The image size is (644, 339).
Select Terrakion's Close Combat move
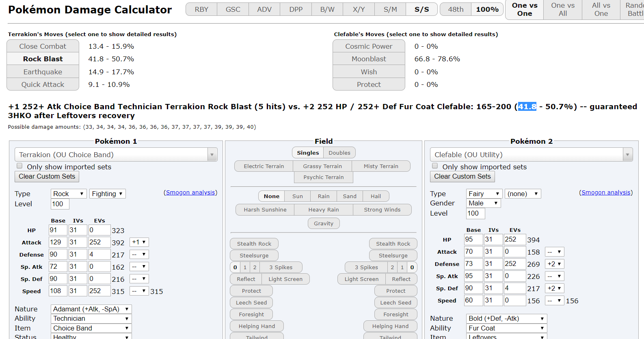coord(43,46)
